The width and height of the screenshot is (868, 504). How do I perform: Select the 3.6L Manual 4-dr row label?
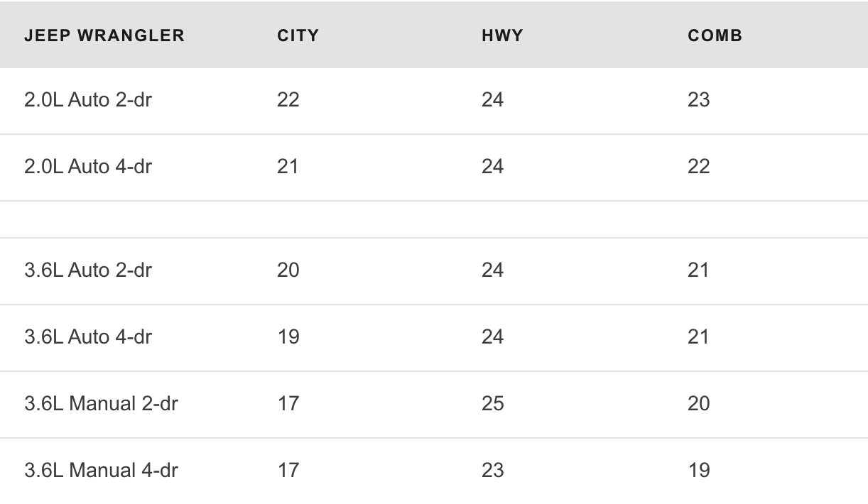(101, 470)
